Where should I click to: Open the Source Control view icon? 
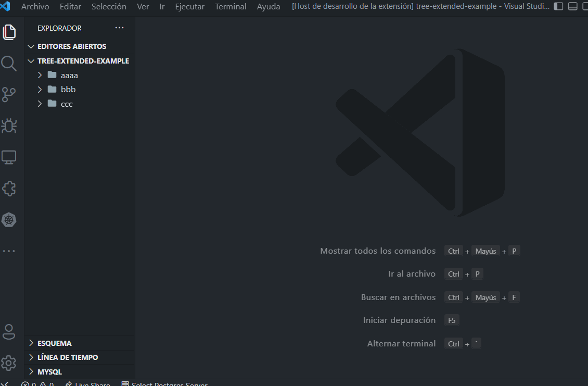pyautogui.click(x=9, y=95)
